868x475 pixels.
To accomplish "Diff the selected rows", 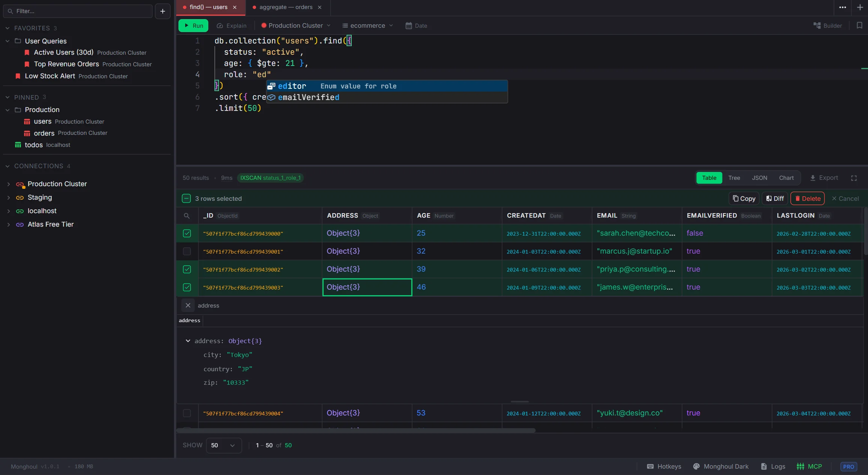I will (775, 199).
